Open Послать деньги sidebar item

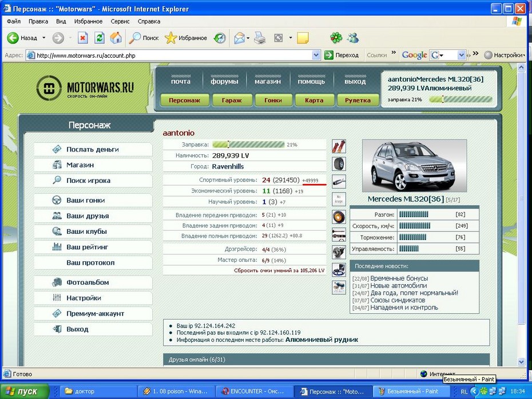[x=93, y=150]
